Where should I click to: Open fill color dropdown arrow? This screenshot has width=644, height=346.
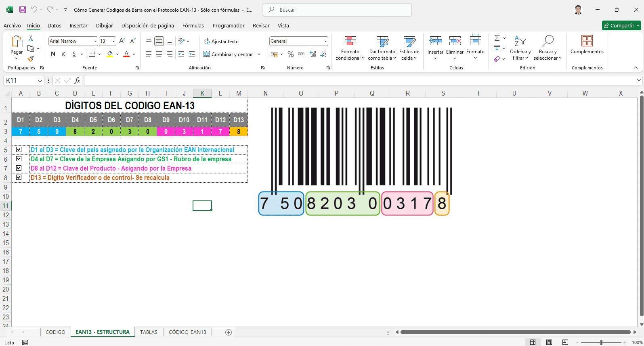pyautogui.click(x=117, y=54)
